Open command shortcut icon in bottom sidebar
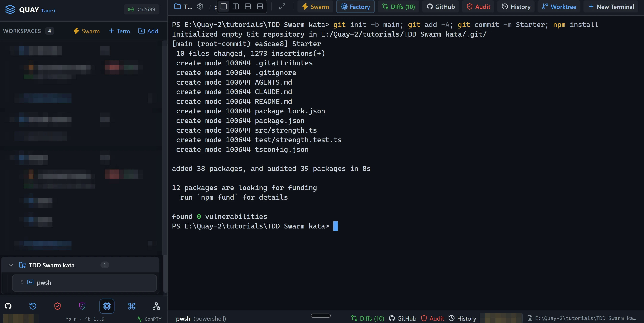This screenshot has width=644, height=323. [x=132, y=306]
